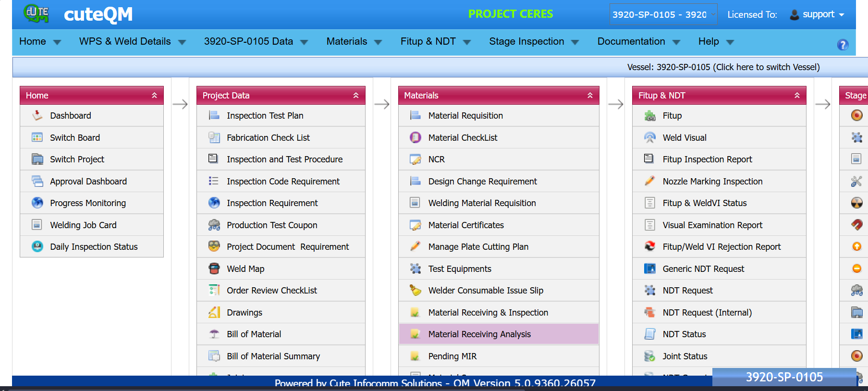Screen dimensions: 868x391
Task: Click the Weld Map icon
Action: pyautogui.click(x=214, y=269)
